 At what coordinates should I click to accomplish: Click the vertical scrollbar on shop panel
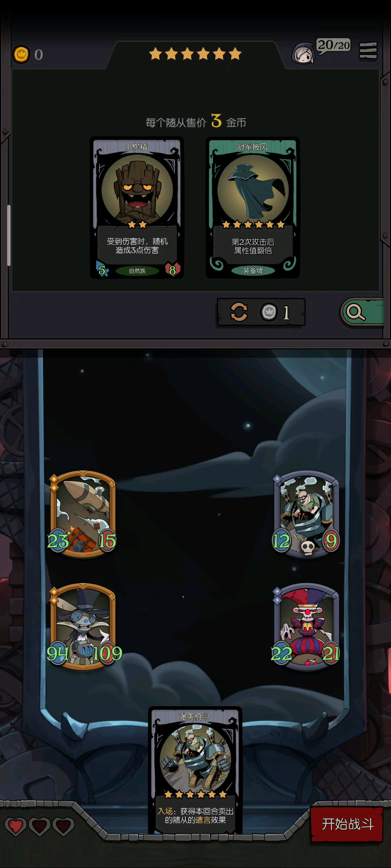pos(9,235)
